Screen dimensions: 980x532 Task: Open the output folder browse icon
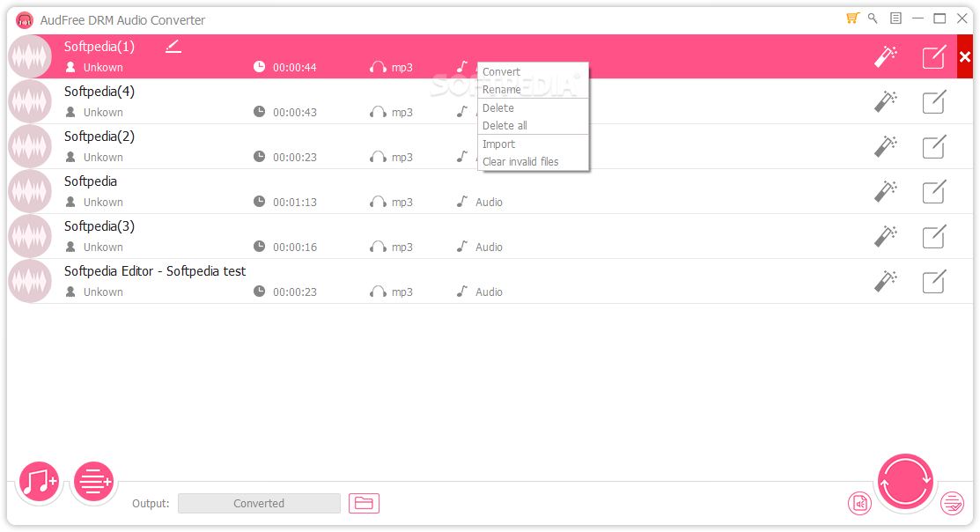pos(364,503)
